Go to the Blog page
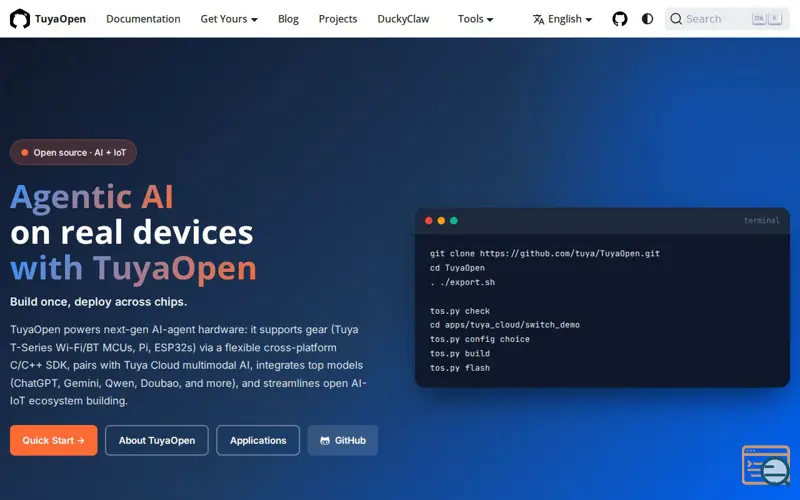Viewport: 800px width, 500px height. (288, 19)
